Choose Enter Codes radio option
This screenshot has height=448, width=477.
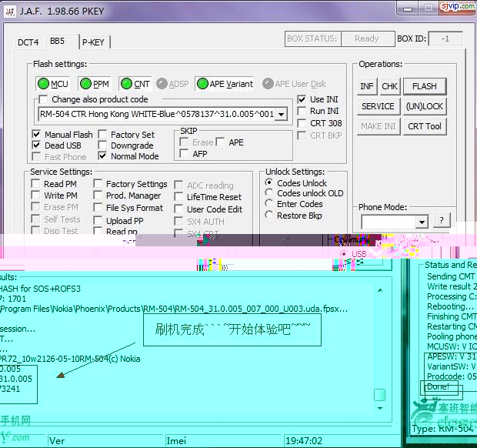[269, 203]
